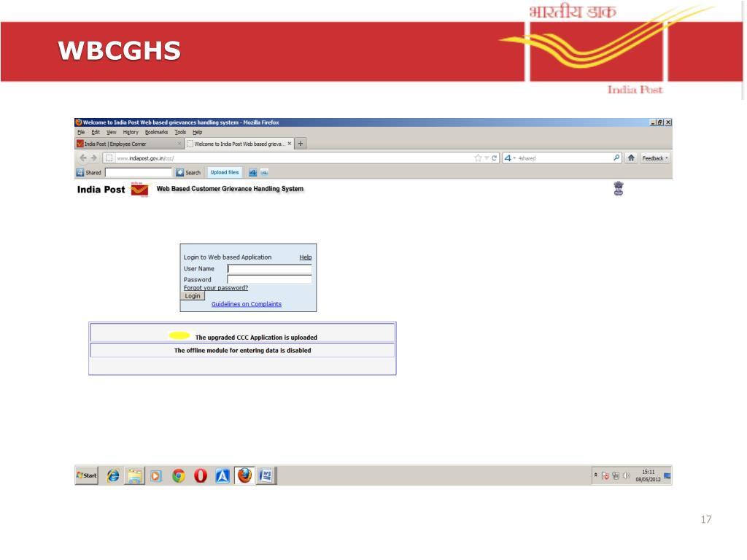The width and height of the screenshot is (747, 560).
Task: Expand the address bar history dropdown arrow
Action: coord(487,158)
